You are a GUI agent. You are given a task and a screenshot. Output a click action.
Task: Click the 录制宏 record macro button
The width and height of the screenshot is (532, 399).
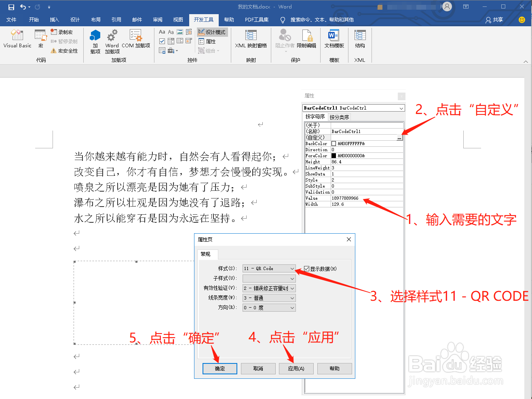click(62, 32)
